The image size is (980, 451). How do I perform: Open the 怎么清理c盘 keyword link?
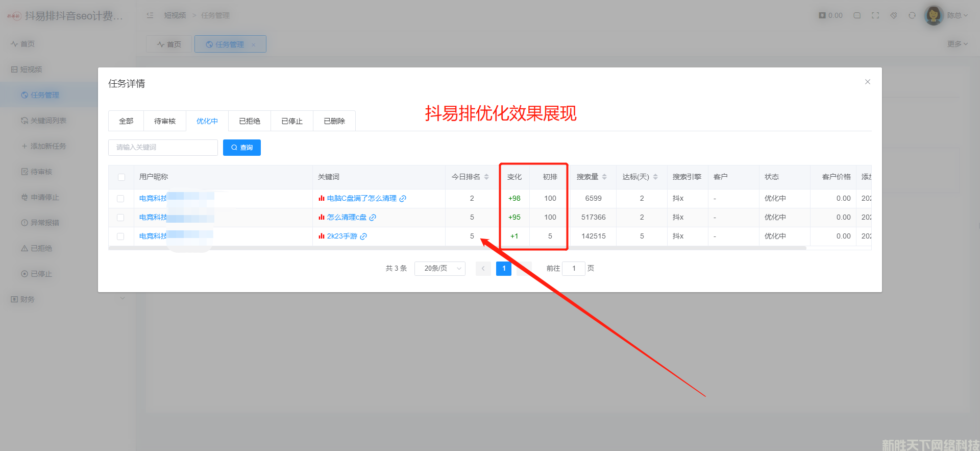(x=347, y=218)
